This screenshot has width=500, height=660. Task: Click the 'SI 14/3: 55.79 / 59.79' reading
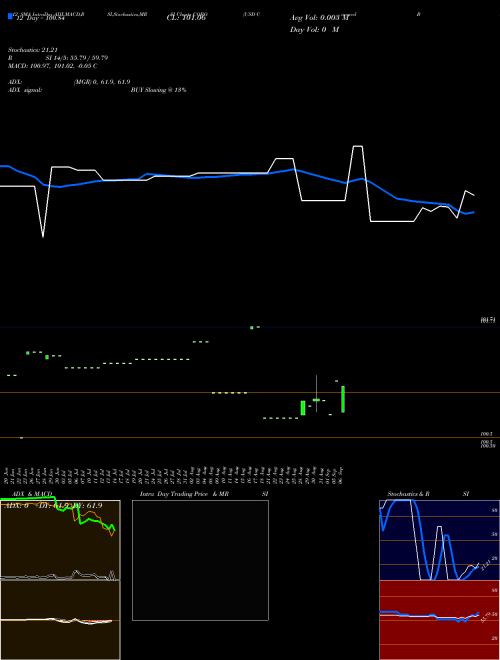77,58
